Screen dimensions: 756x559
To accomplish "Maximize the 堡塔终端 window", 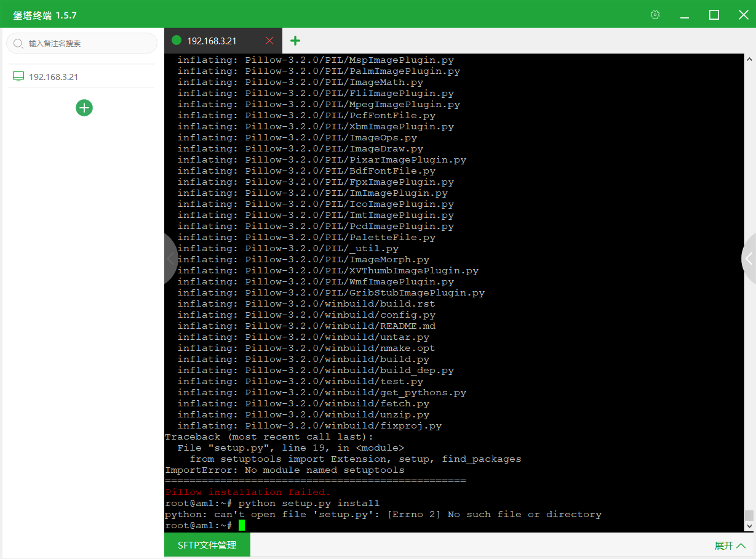I will [714, 15].
